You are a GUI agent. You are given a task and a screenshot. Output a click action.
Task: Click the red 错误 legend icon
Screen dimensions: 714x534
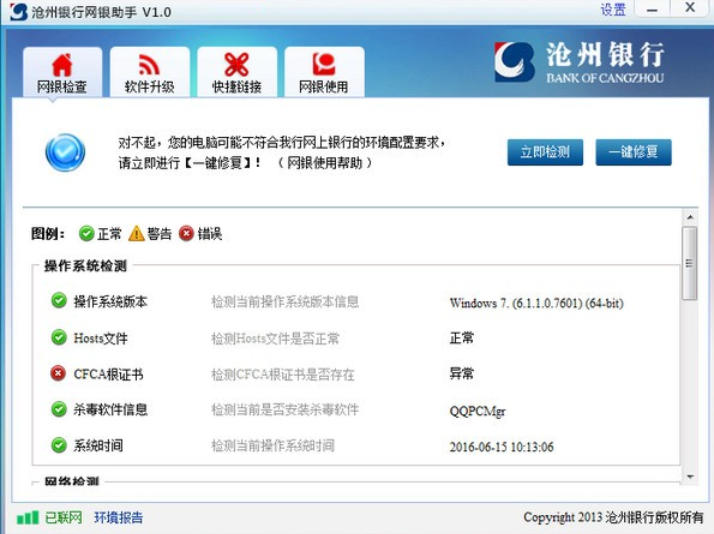(186, 234)
